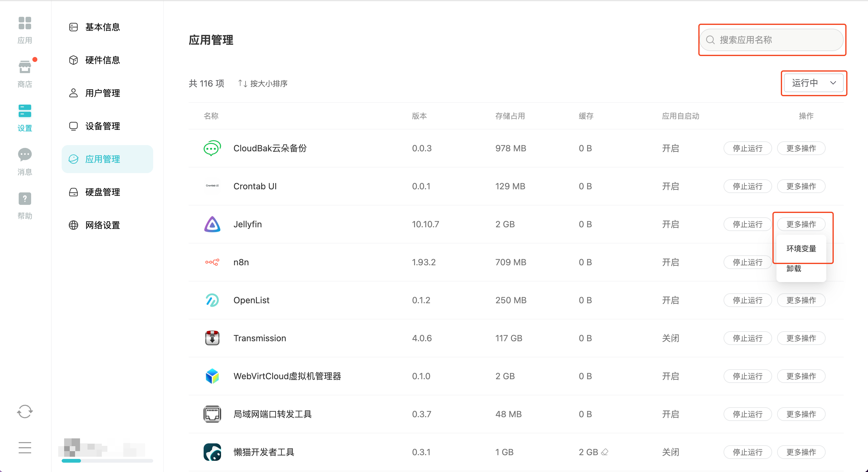Open 更多操作 for CloudBak云朵备份
Viewport: 868px width, 472px height.
pyautogui.click(x=801, y=148)
